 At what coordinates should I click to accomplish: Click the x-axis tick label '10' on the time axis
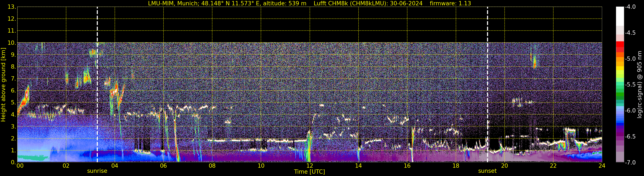(x=261, y=166)
